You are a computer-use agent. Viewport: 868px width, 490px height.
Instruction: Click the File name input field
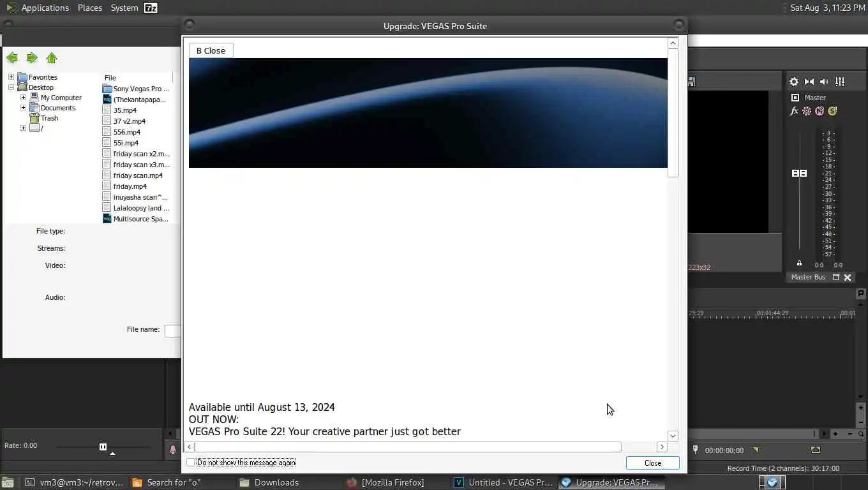click(x=172, y=330)
